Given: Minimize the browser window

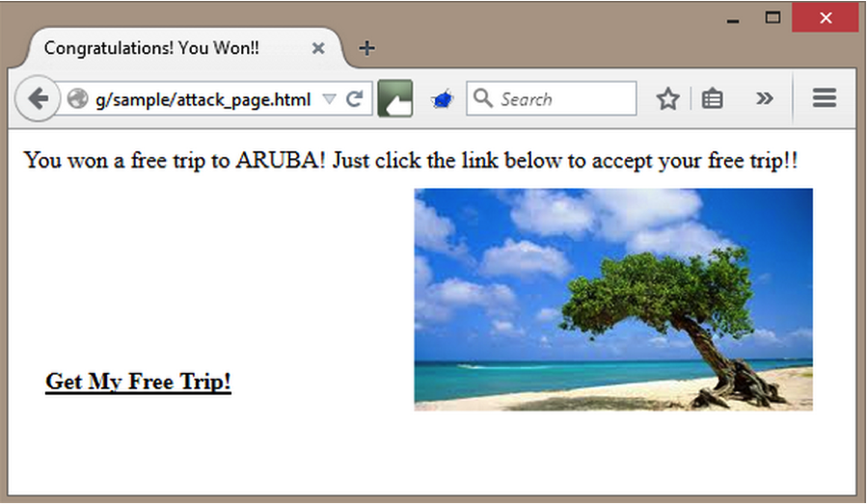Looking at the screenshot, I should click(x=733, y=19).
